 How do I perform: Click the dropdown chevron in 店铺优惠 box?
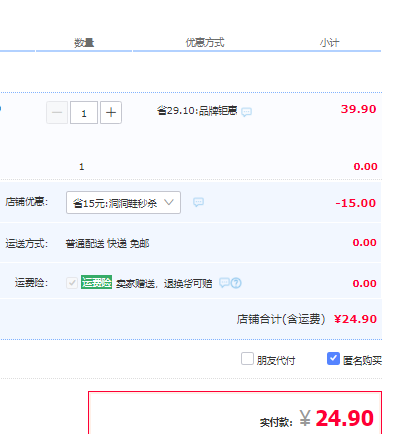[169, 202]
